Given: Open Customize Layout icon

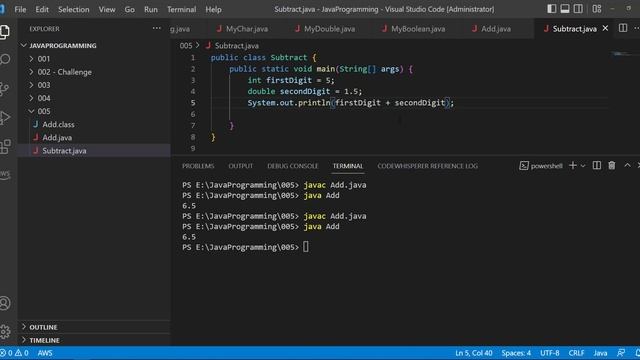Looking at the screenshot, I should 597,9.
